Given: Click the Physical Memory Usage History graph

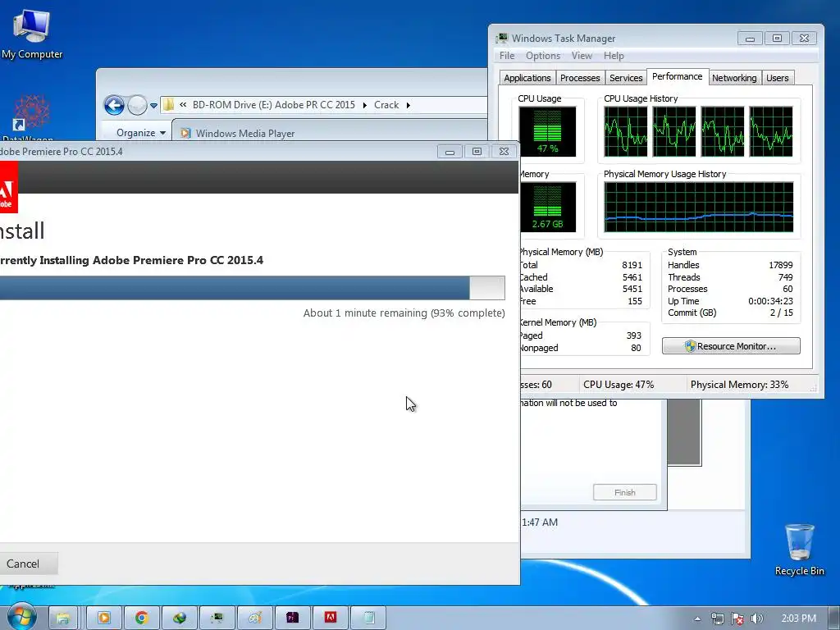Looking at the screenshot, I should [699, 207].
